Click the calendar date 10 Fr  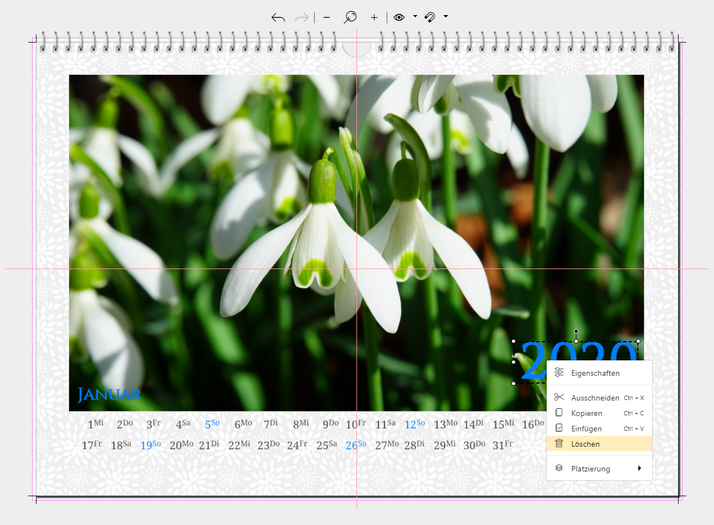(x=356, y=424)
